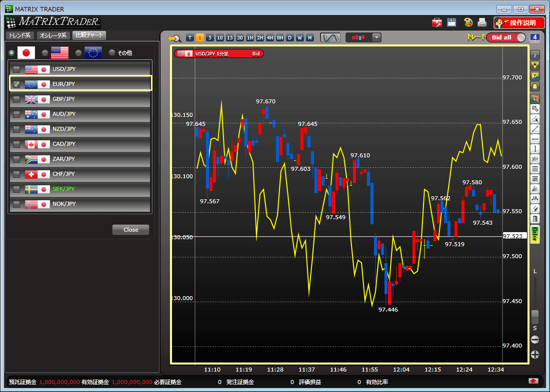Select the US flag radio button
The width and height of the screenshot is (550, 392).
pyautogui.click(x=44, y=53)
